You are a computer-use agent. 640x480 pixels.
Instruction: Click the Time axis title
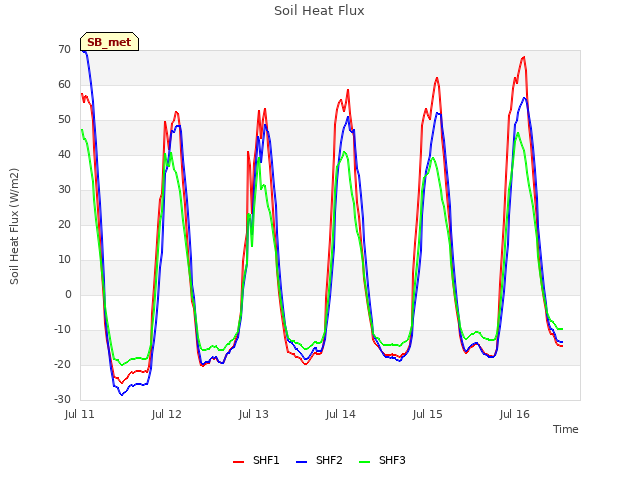pyautogui.click(x=566, y=429)
